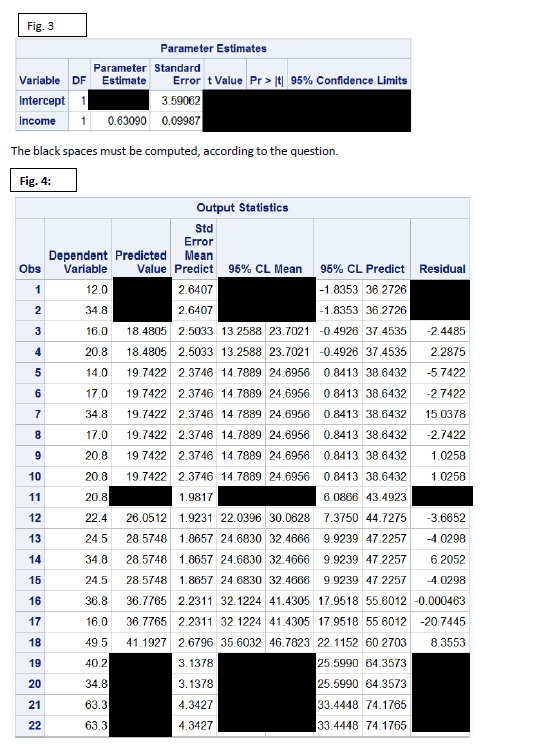Select the "Output Statistics" table title
The image size is (536, 748).
[x=242, y=208]
